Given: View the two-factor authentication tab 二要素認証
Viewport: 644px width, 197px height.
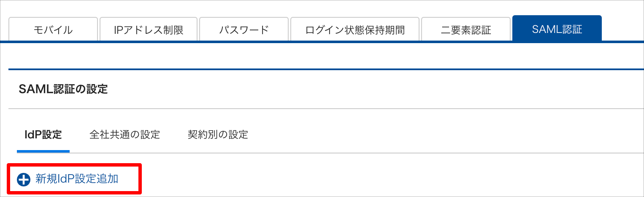Looking at the screenshot, I should point(466,29).
